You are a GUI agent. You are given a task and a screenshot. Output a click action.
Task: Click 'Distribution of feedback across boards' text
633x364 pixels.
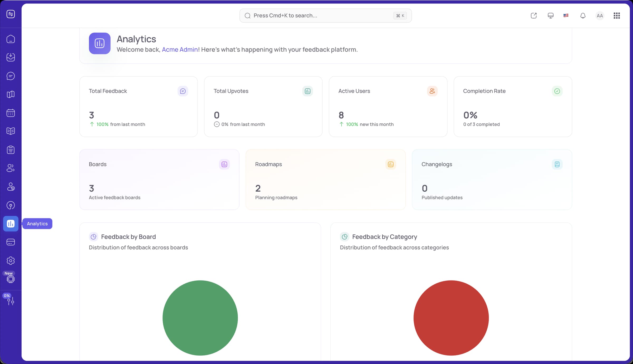click(138, 247)
